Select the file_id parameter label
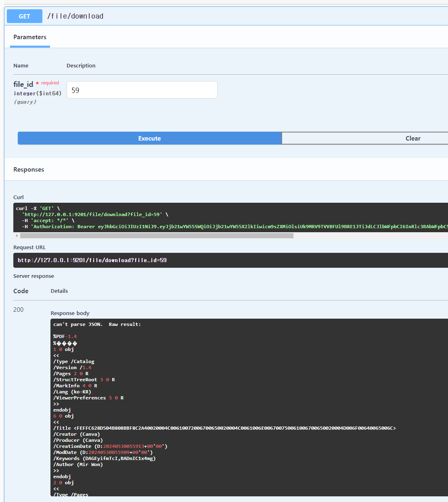Viewport: 448px width, 502px height. (x=23, y=84)
